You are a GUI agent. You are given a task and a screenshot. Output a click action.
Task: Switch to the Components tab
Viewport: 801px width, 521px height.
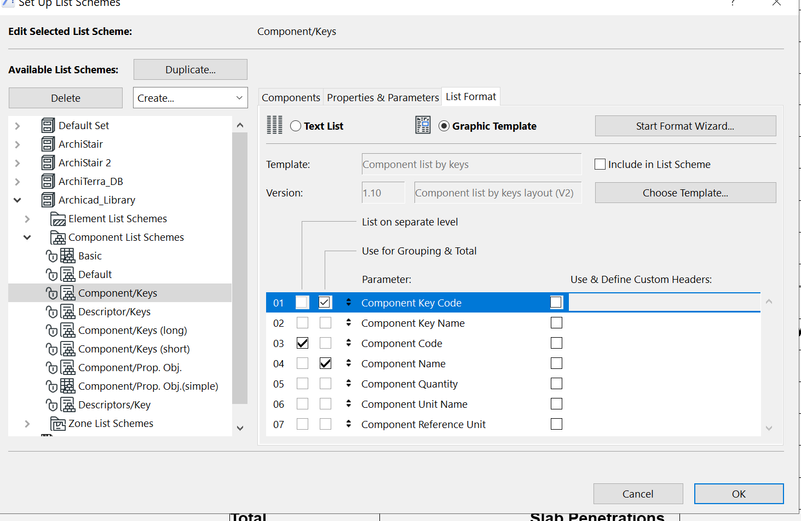[x=291, y=97]
